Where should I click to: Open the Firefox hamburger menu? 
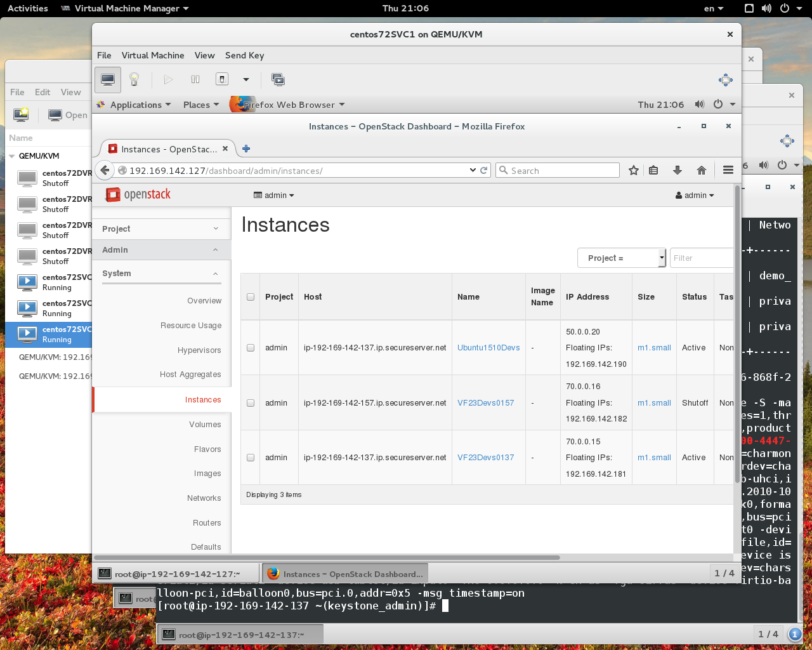tap(728, 170)
